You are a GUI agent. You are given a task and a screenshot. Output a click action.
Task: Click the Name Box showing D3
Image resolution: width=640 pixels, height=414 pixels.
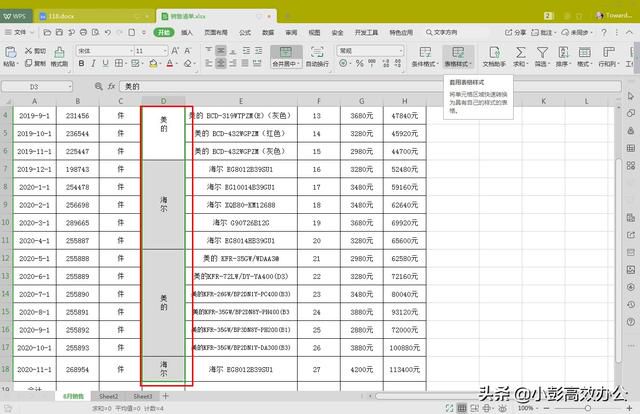[37, 87]
